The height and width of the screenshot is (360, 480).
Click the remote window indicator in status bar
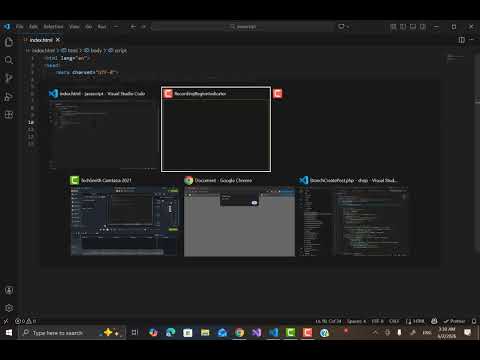(6, 321)
